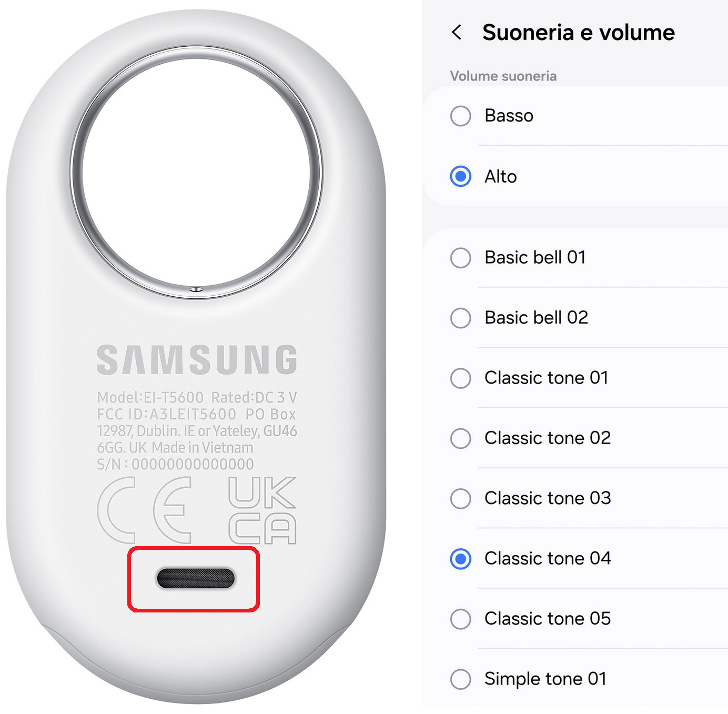The height and width of the screenshot is (714, 728).
Task: Click the Volume suoneria section label
Action: click(x=503, y=76)
